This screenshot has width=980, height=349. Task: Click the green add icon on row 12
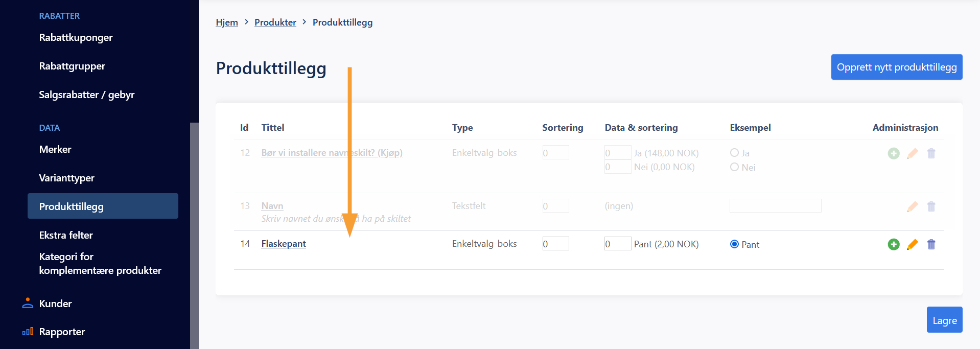click(894, 153)
